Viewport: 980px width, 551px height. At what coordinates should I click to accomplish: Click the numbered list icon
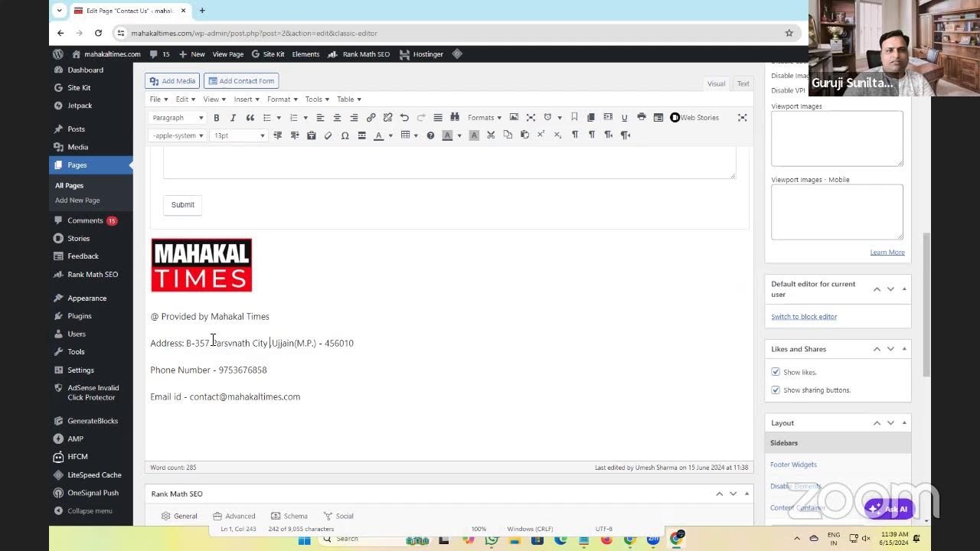pyautogui.click(x=293, y=118)
